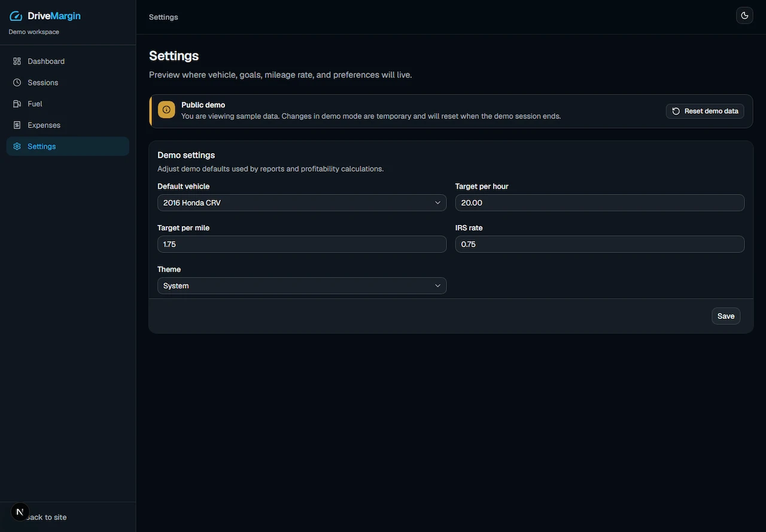The width and height of the screenshot is (766, 532).
Task: Click the Public demo banner title
Action: coord(203,105)
